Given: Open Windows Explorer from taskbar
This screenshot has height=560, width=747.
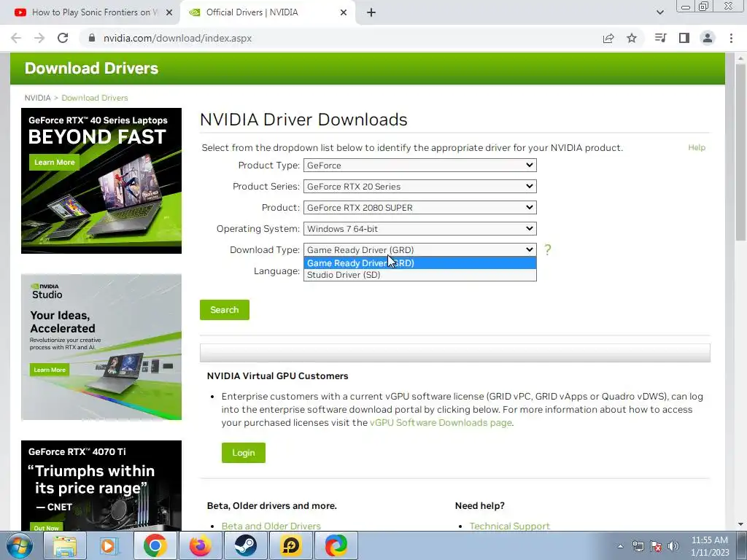Looking at the screenshot, I should click(x=65, y=545).
